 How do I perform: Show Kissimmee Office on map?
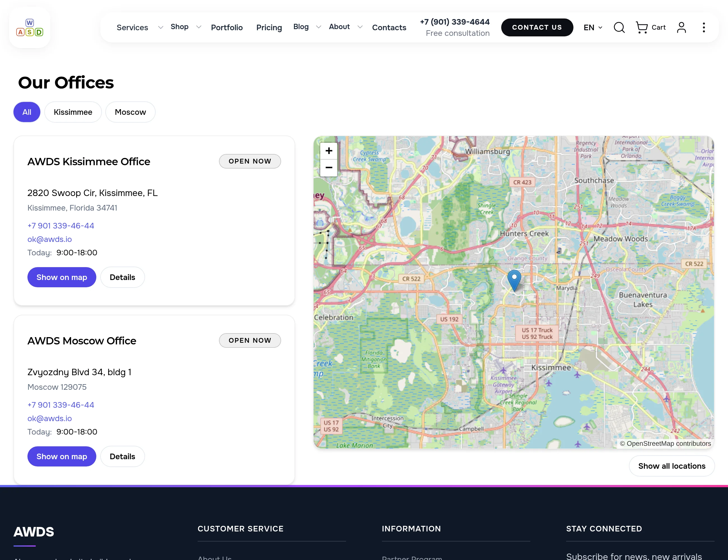click(x=62, y=277)
